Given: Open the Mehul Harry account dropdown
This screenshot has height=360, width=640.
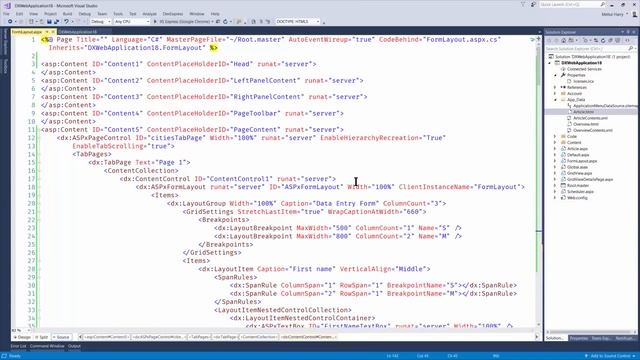Looking at the screenshot, I should tap(614, 14).
